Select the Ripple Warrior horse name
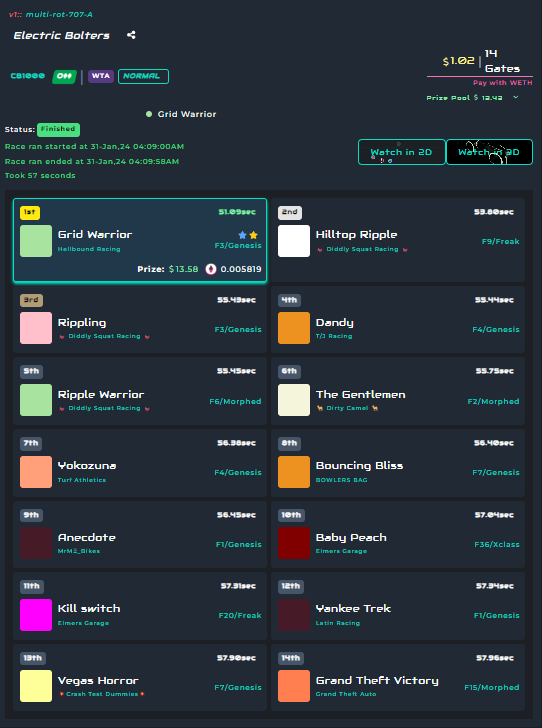 point(101,395)
